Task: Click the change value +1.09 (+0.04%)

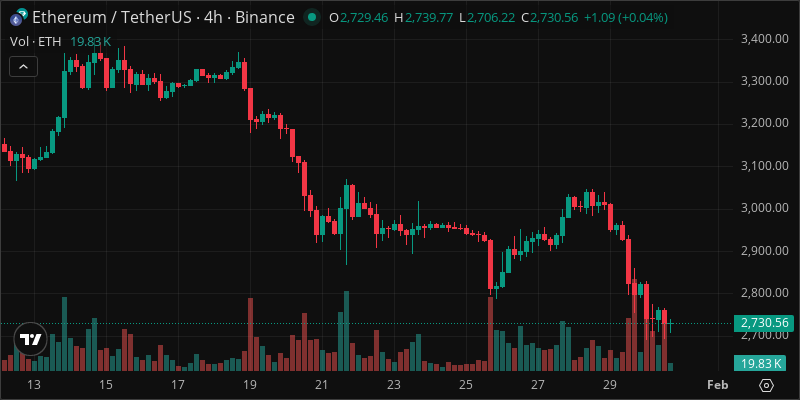Action: click(626, 18)
